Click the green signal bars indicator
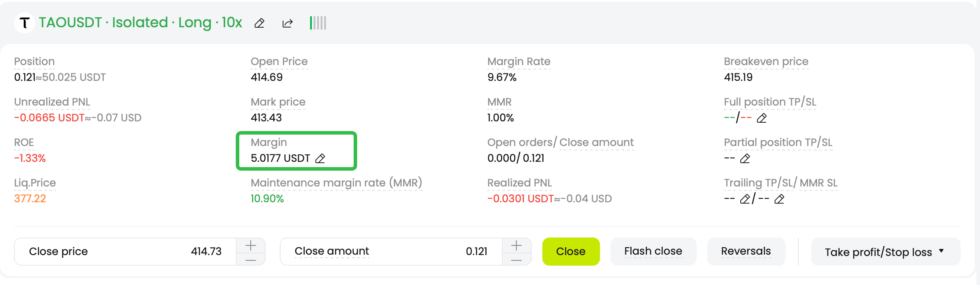 (x=318, y=23)
